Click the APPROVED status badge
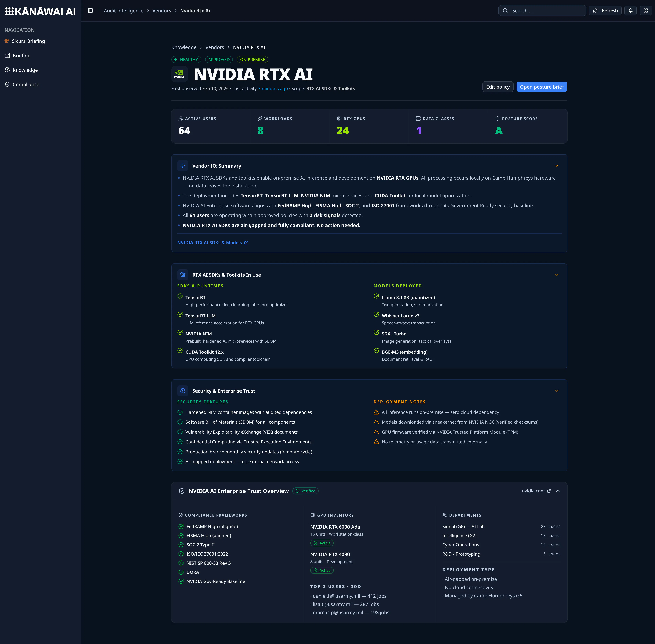The width and height of the screenshot is (655, 644). point(219,60)
